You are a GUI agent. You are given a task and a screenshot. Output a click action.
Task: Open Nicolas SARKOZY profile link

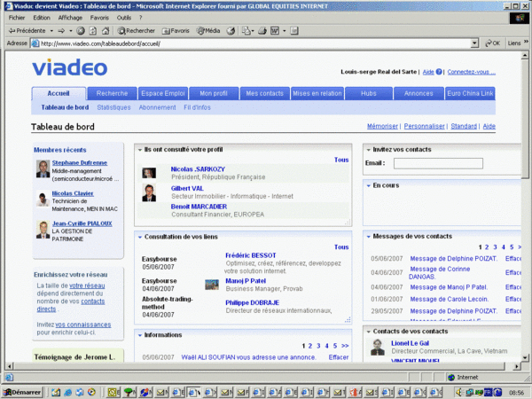[x=198, y=169]
